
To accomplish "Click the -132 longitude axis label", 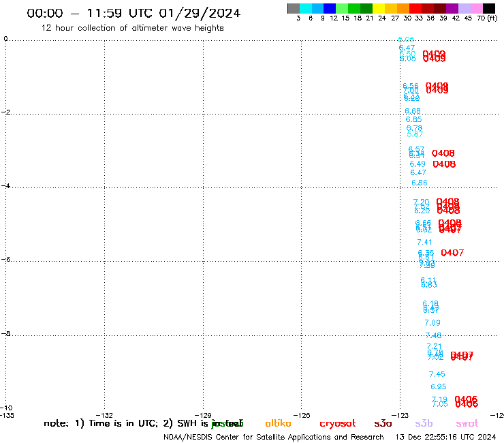I will 104,415.
